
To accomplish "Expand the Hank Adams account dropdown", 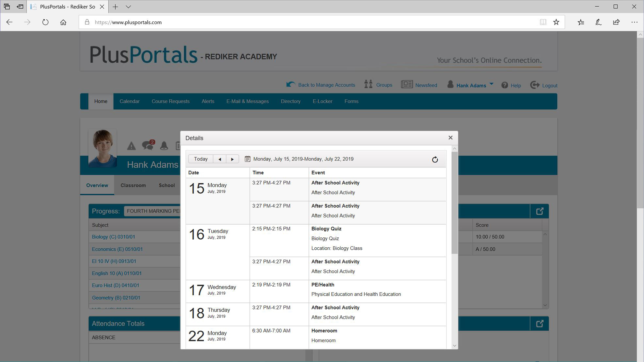I will (x=491, y=84).
